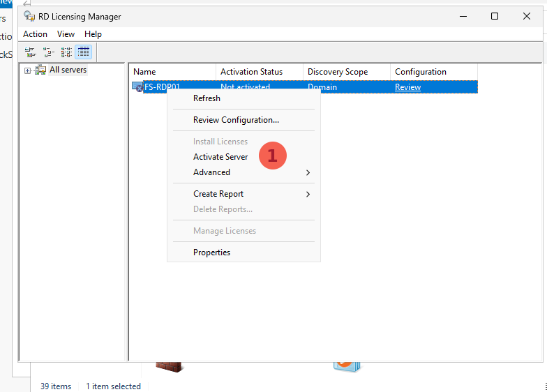Click the All servers tree icon

40,70
